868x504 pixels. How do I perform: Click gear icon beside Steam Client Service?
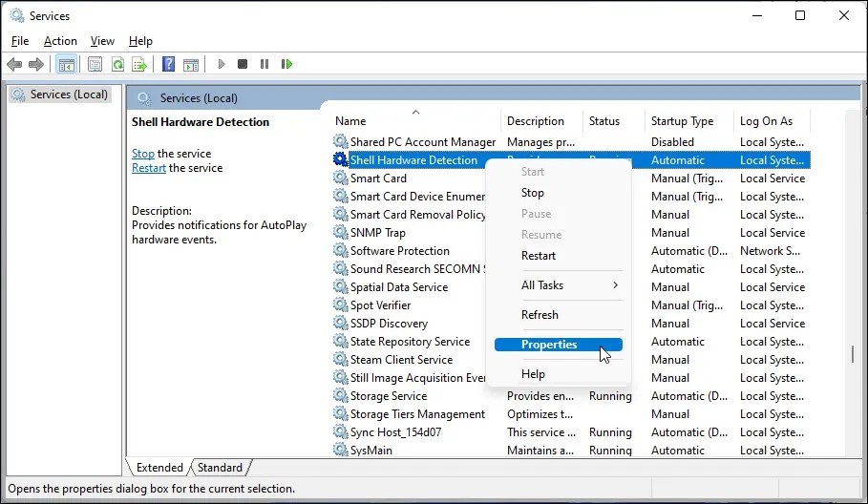click(341, 360)
